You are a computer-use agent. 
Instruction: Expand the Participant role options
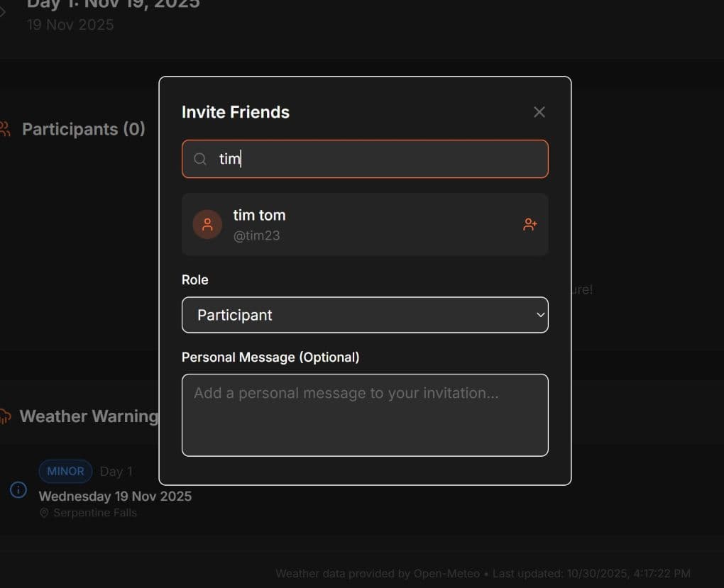(365, 315)
